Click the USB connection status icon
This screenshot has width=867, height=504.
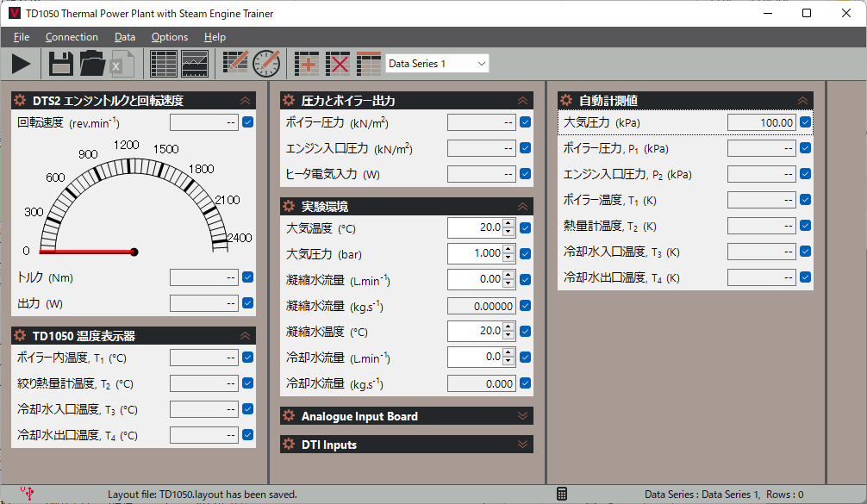point(28,493)
